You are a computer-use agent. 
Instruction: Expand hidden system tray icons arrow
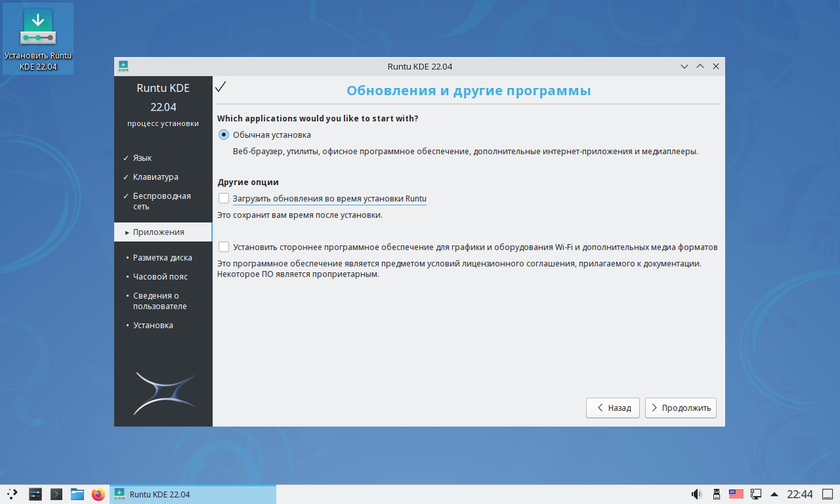[774, 494]
